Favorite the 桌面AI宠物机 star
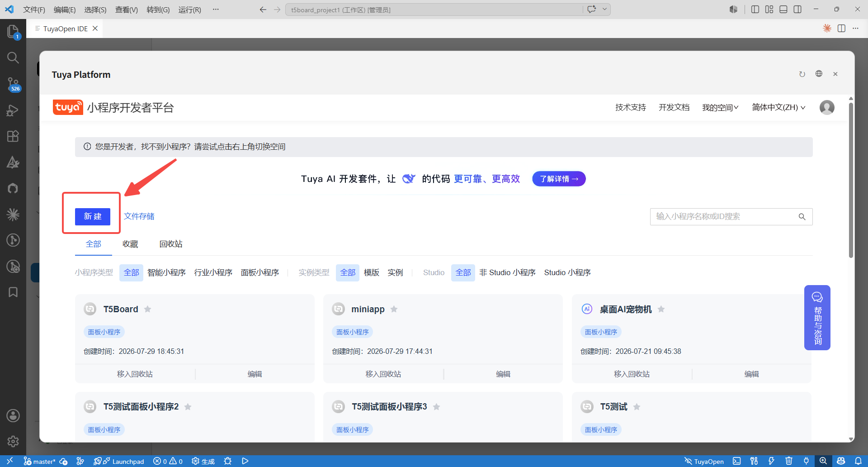This screenshot has height=467, width=868. pos(661,309)
